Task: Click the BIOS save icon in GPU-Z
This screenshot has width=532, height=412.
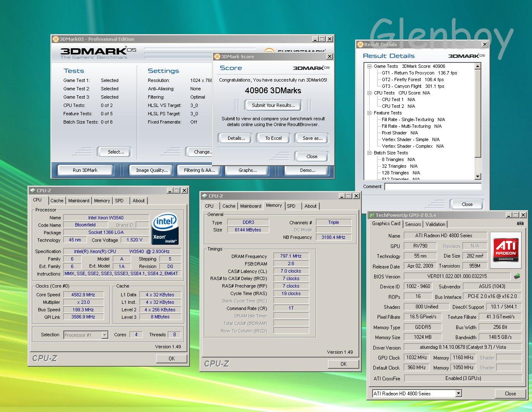Action: [517, 276]
